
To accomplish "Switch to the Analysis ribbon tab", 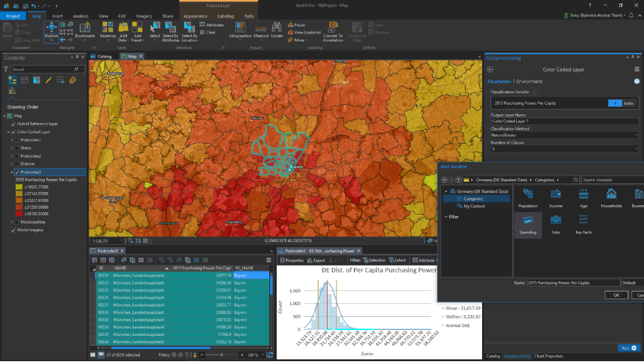I will click(x=80, y=16).
